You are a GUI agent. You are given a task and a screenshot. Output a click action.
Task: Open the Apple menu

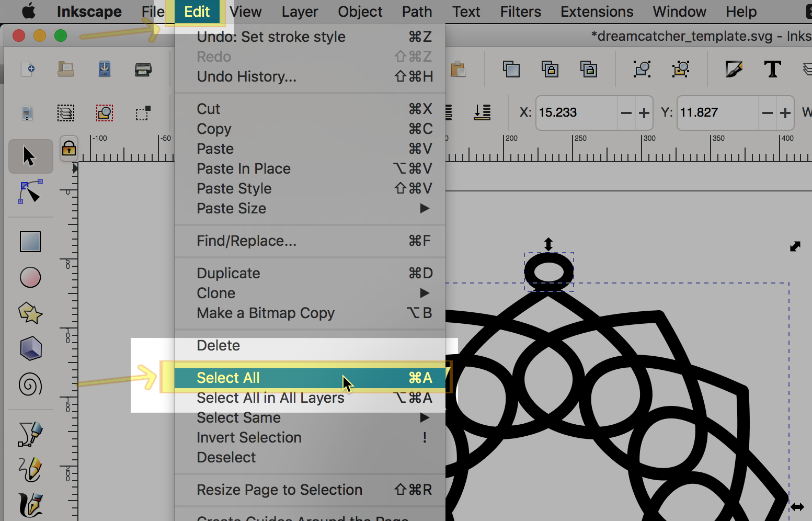(29, 12)
